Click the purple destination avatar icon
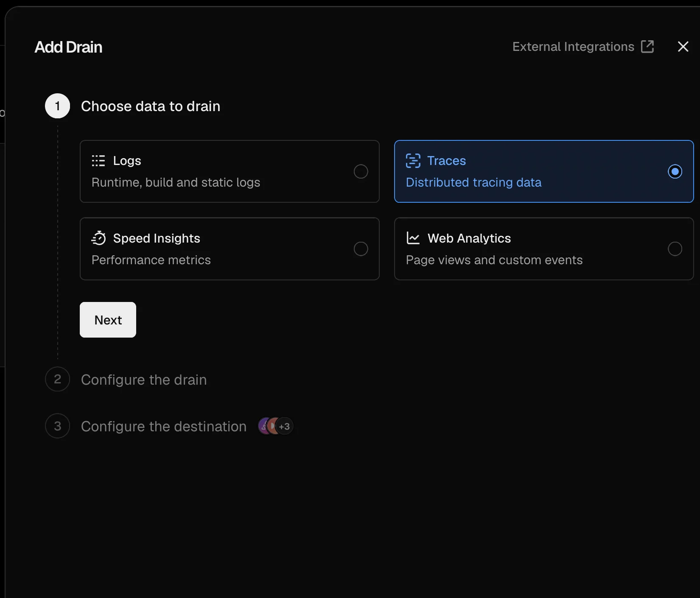The width and height of the screenshot is (700, 598). point(263,426)
